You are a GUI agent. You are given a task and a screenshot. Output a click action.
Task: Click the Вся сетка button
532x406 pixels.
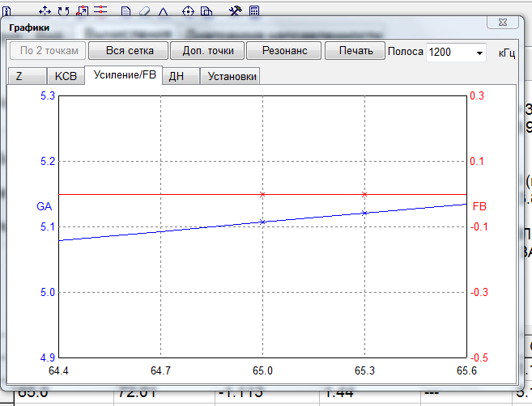[x=129, y=50]
